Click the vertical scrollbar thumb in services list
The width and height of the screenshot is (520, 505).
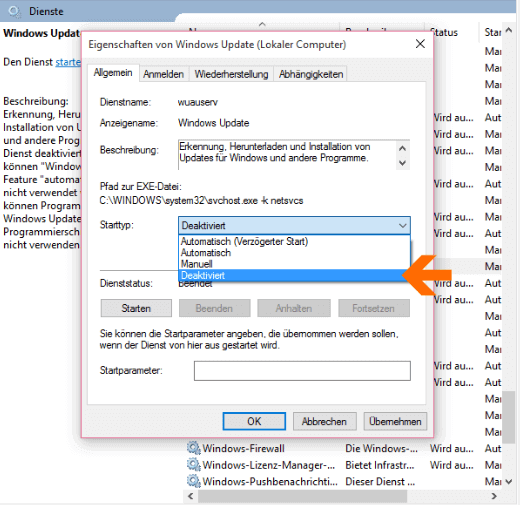point(509,417)
